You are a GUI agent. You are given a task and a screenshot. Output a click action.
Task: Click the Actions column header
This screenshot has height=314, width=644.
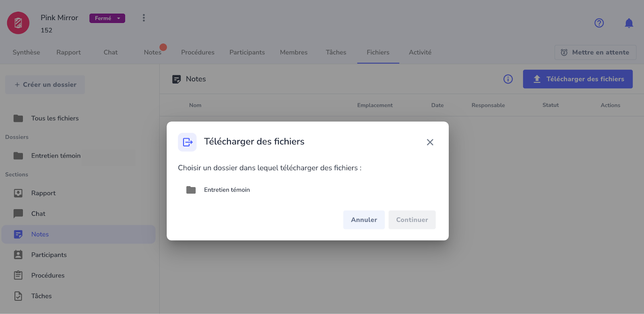pyautogui.click(x=610, y=105)
